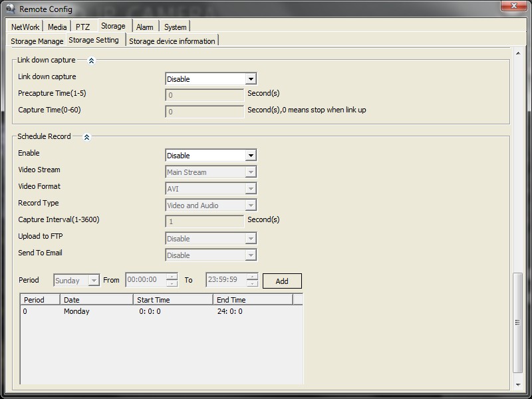Decrease the From time with down spinner
532x399 pixels.
172,284
